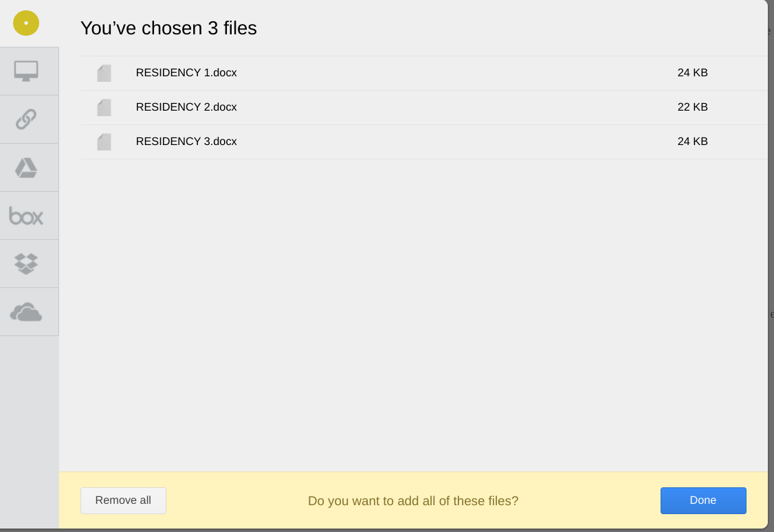Click the file icon for RESIDENCY 2.docx
This screenshot has height=532, width=774.
(x=104, y=108)
